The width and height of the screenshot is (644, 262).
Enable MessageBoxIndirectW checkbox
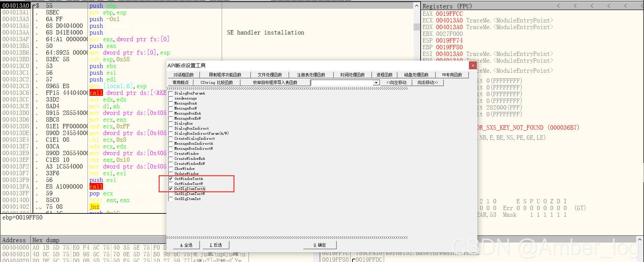[x=171, y=149]
